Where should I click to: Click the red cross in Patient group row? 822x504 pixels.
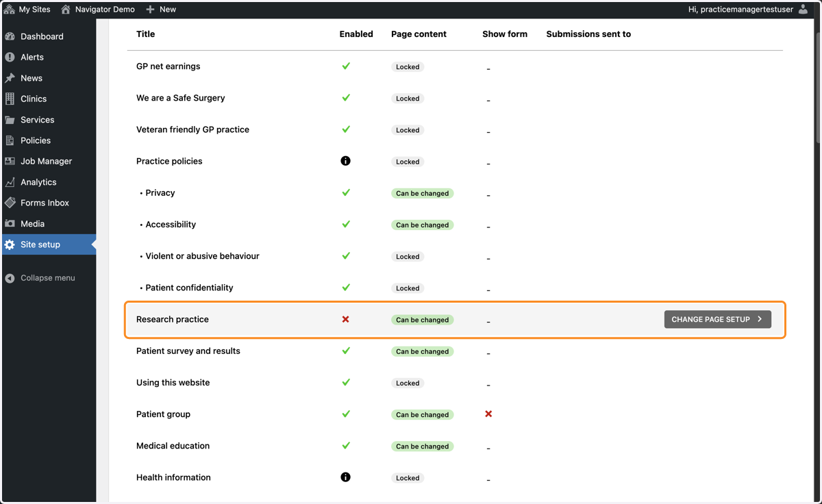(x=488, y=414)
